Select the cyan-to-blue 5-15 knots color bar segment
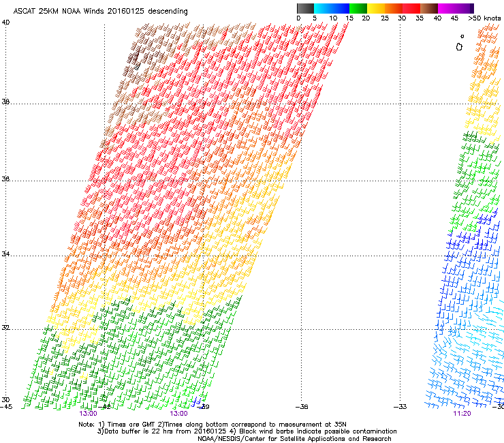This screenshot has height=443, width=504. [332, 8]
